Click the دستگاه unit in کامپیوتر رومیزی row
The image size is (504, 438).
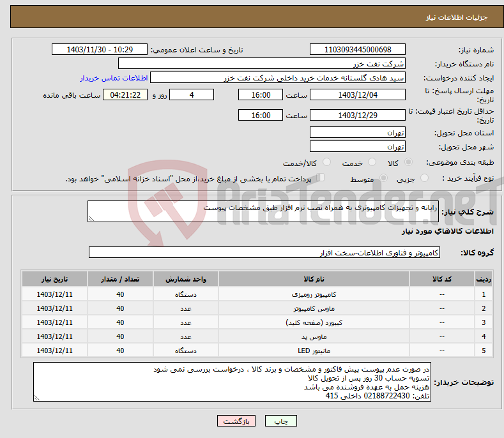pyautogui.click(x=186, y=294)
